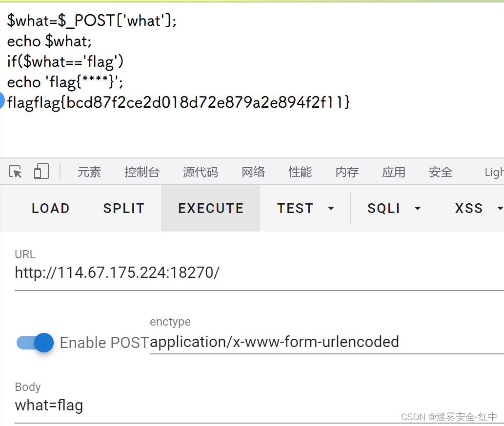504x426 pixels.
Task: Disable the Enable POST switch
Action: pyautogui.click(x=35, y=343)
